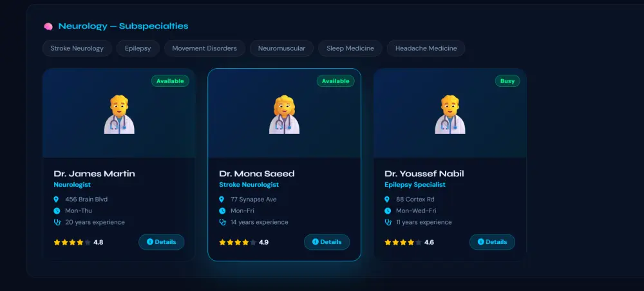Click the 11 years experience text
This screenshot has width=644, height=291.
(424, 223)
